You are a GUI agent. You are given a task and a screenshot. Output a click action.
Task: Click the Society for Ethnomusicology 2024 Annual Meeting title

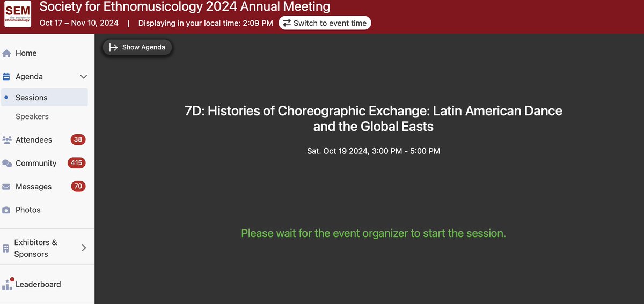click(185, 7)
